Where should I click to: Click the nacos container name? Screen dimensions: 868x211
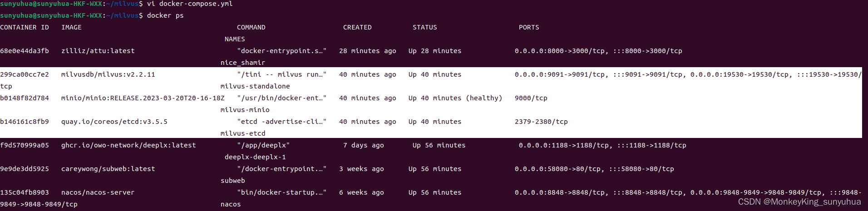coord(231,204)
